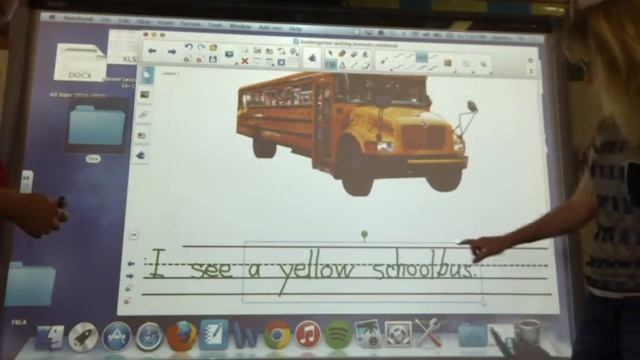Save the notebook file with disk icon
Viewport: 640px width, 360px height.
(x=213, y=60)
